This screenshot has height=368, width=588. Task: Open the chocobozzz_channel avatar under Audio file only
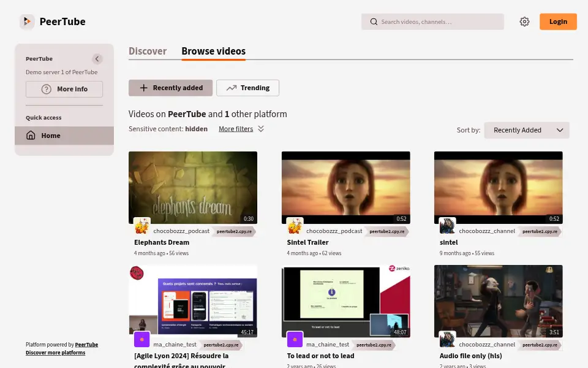point(447,339)
